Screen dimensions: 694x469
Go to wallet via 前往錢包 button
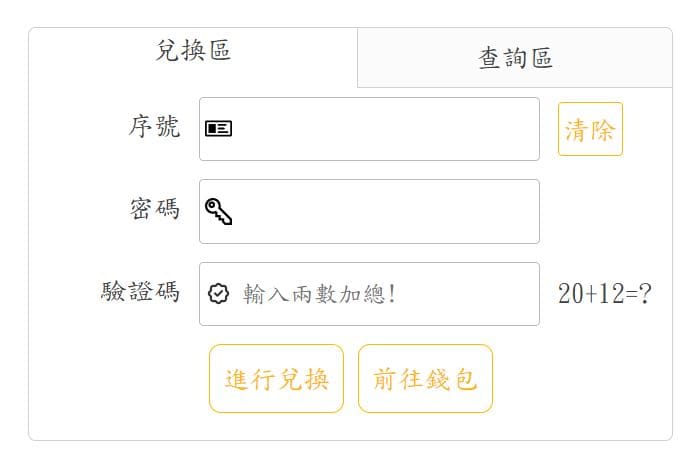[425, 379]
